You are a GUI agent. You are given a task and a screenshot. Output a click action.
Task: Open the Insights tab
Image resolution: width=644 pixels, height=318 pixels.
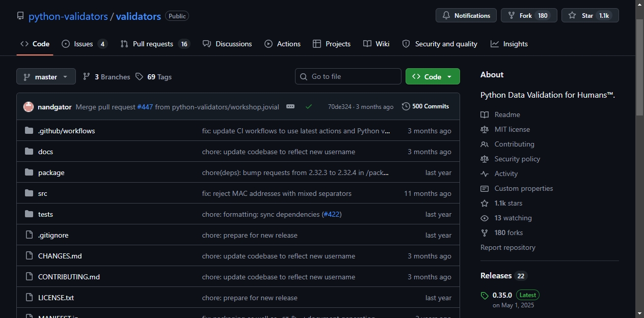(x=509, y=44)
